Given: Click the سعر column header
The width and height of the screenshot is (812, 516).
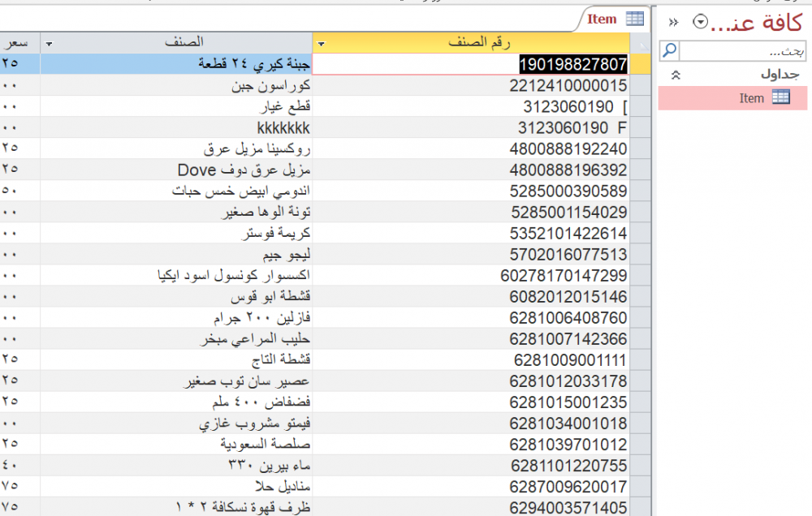Looking at the screenshot, I should pos(18,42).
